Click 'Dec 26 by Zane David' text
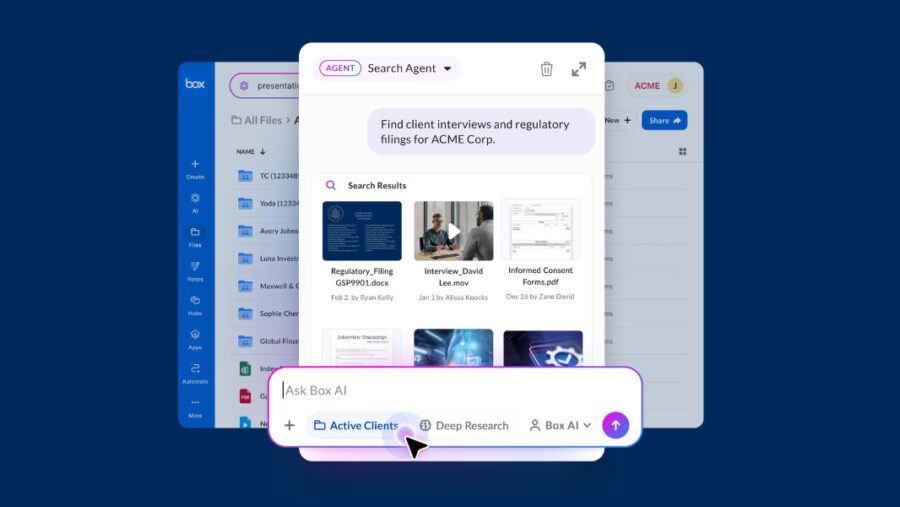The width and height of the screenshot is (900, 507). 540,296
